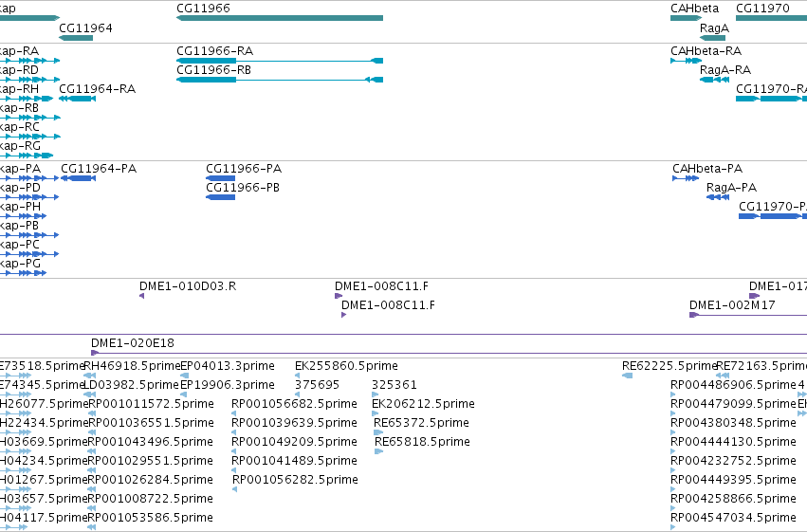
Task: Click BAC end DME1-010D03.R
Action: (x=141, y=296)
